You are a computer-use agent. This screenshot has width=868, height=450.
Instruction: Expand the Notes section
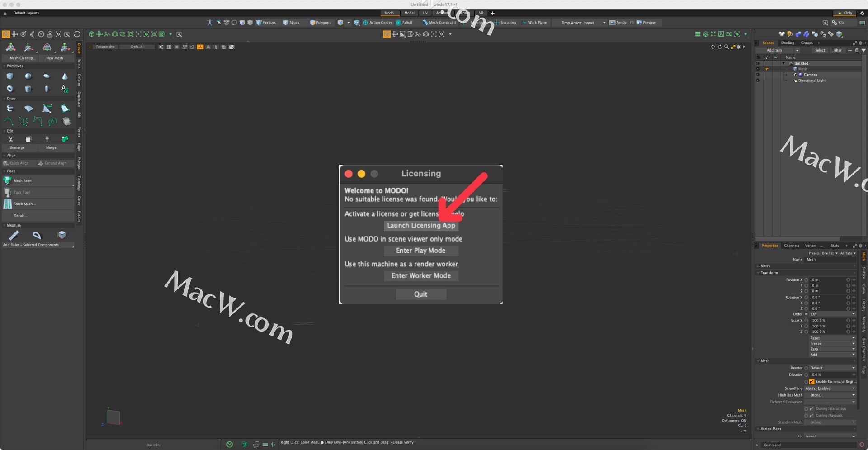[x=758, y=266]
